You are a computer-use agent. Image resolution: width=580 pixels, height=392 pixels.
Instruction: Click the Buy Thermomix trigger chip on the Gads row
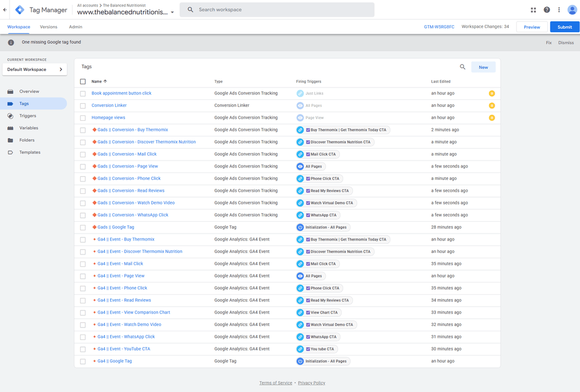343,130
